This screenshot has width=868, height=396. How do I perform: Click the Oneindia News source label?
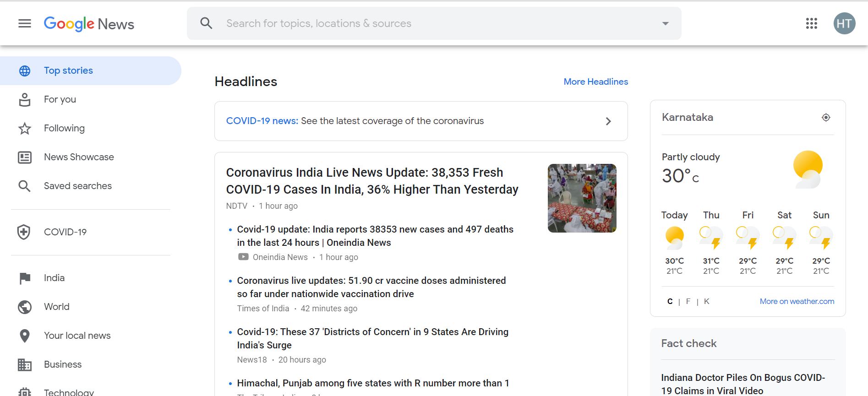[280, 257]
